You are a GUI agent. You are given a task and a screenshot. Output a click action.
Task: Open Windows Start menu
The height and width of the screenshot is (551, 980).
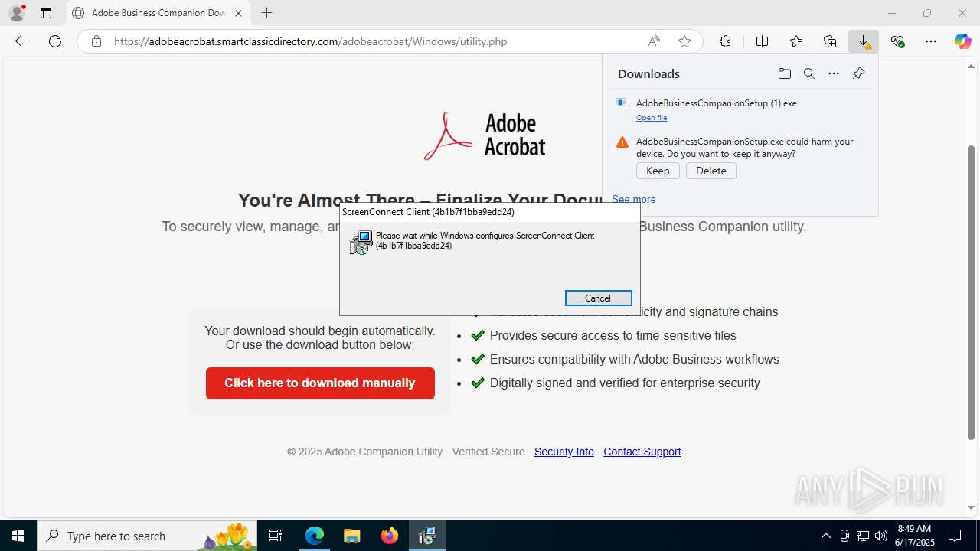tap(18, 536)
